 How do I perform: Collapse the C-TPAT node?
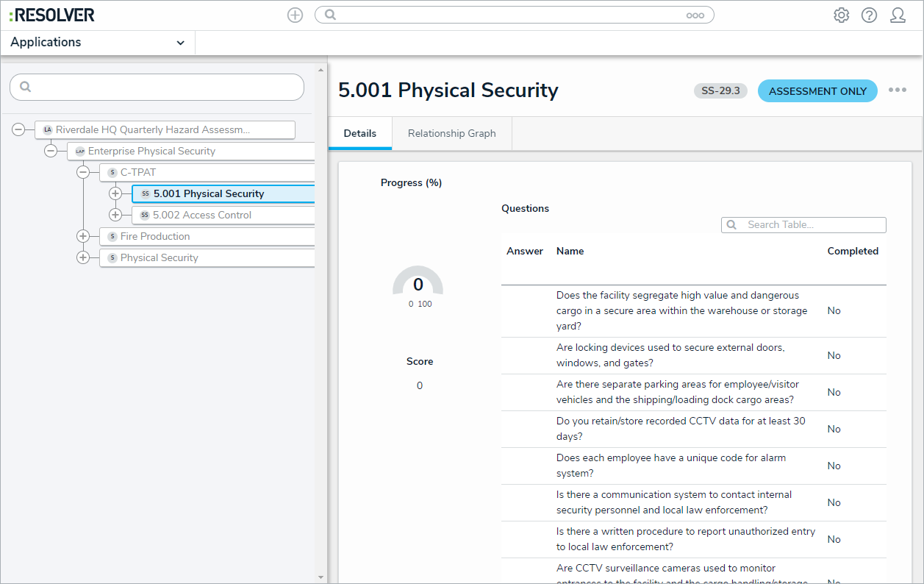coord(83,172)
